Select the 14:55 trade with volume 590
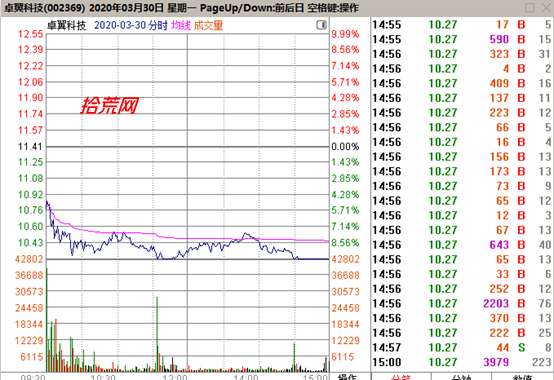554x380 pixels. tap(462, 39)
